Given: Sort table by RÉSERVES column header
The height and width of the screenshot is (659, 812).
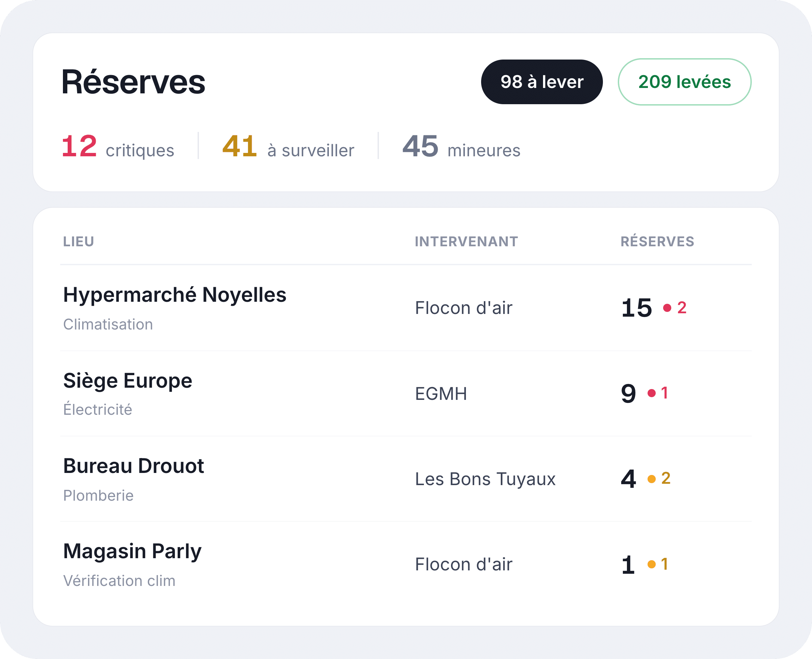Looking at the screenshot, I should tap(657, 242).
